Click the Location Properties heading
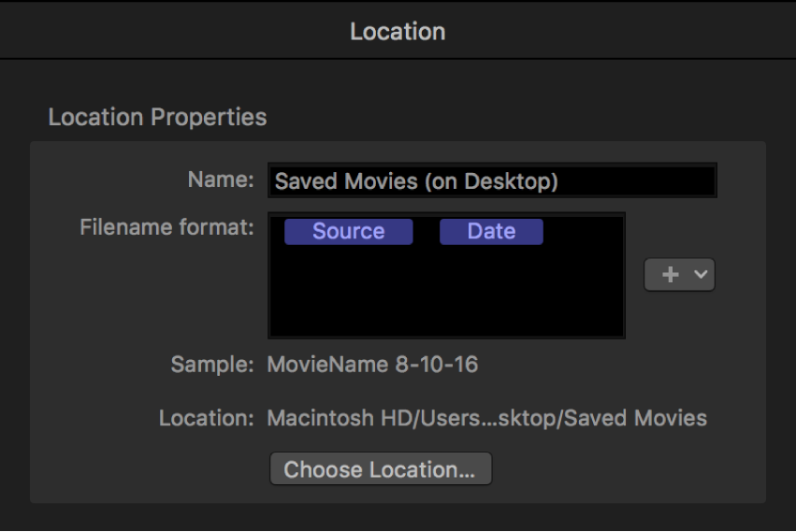Screen dimensions: 796x532 click(x=157, y=118)
